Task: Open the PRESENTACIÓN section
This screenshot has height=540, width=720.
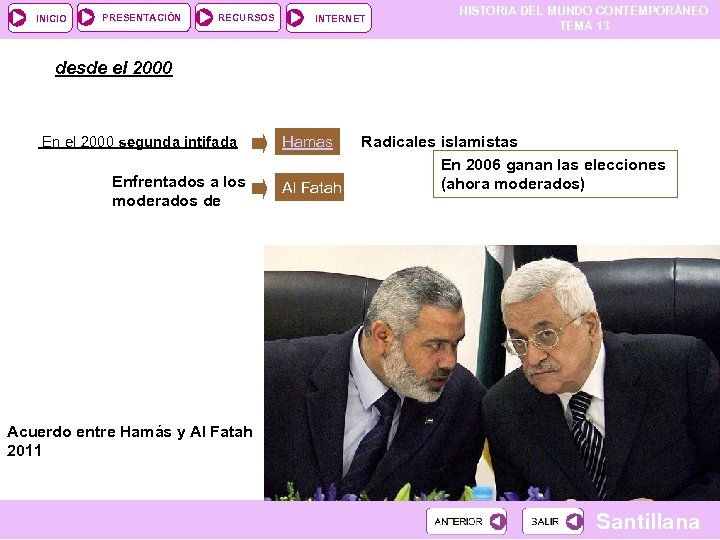Action: point(134,17)
